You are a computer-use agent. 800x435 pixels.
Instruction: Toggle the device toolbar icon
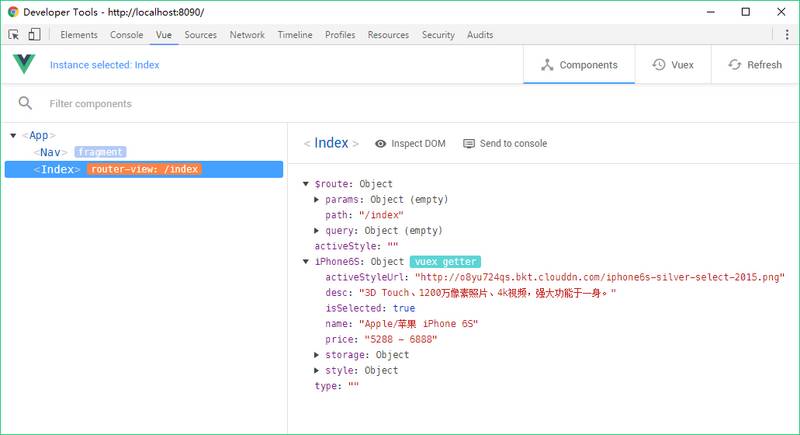pyautogui.click(x=34, y=35)
